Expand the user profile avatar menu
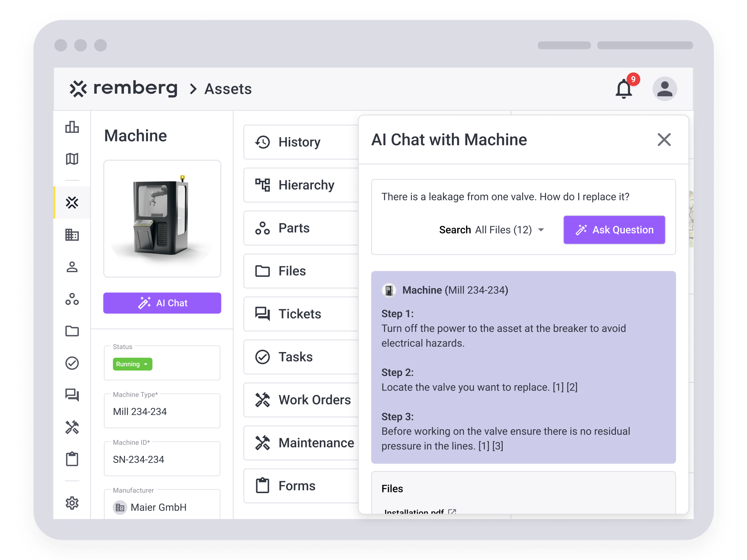Viewport: 747px width, 560px height. [664, 88]
